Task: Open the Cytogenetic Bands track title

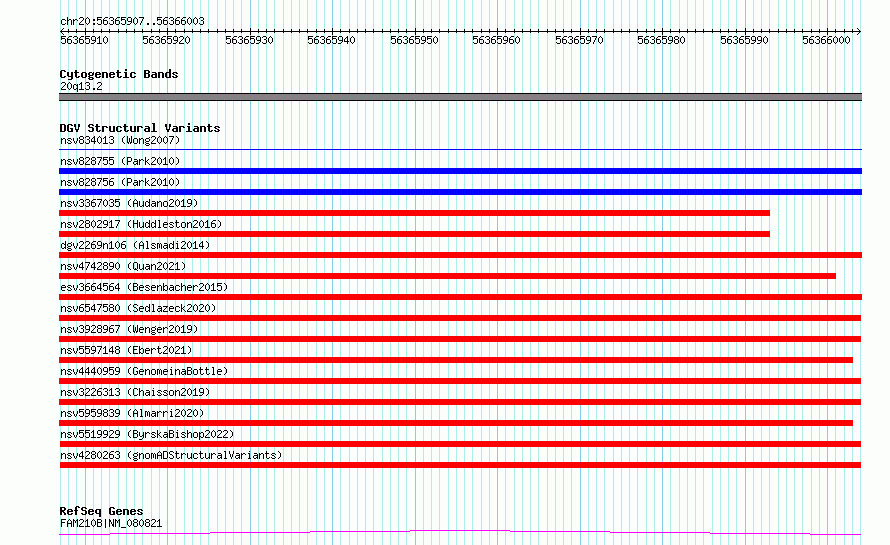Action: click(119, 74)
